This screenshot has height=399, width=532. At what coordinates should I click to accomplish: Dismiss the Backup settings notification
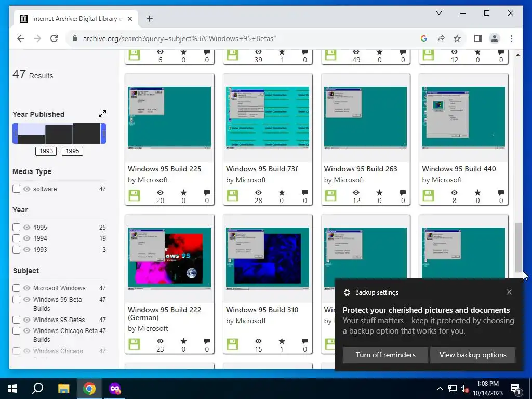(509, 292)
